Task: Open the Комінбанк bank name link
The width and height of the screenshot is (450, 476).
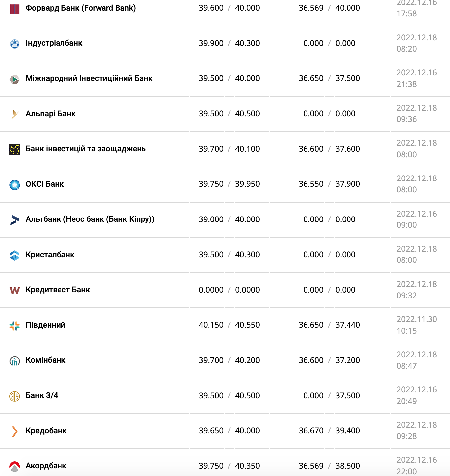Action: (x=46, y=360)
